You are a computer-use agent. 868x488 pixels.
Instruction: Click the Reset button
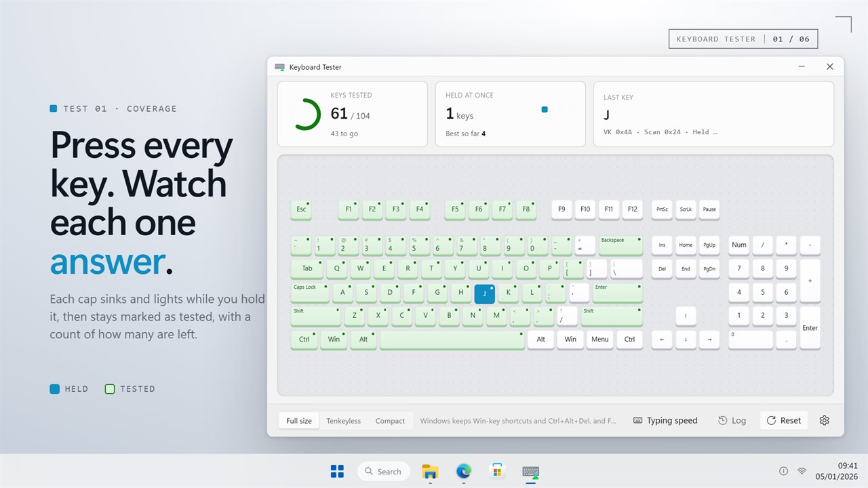(784, 420)
